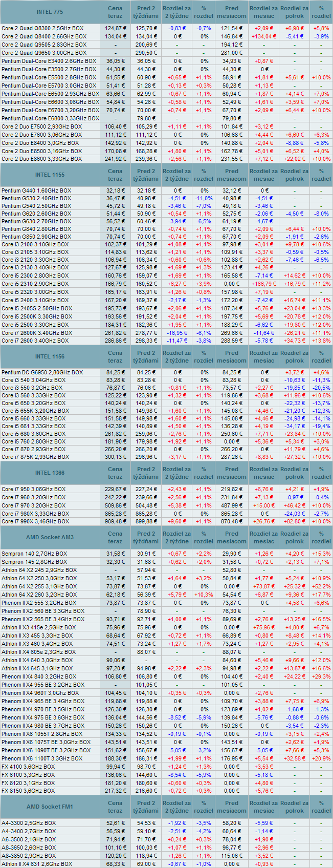Click current price "217,32 €" of FX 8150
Screen dimensions: 333x868
coord(116,791)
